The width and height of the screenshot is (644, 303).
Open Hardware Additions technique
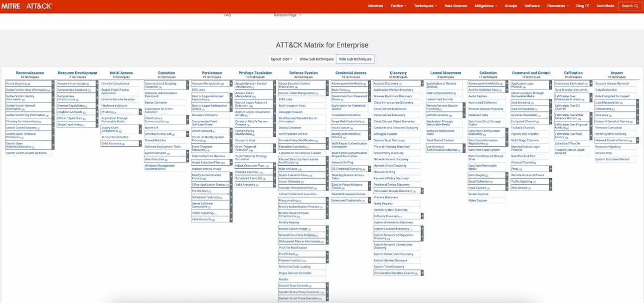point(114,106)
